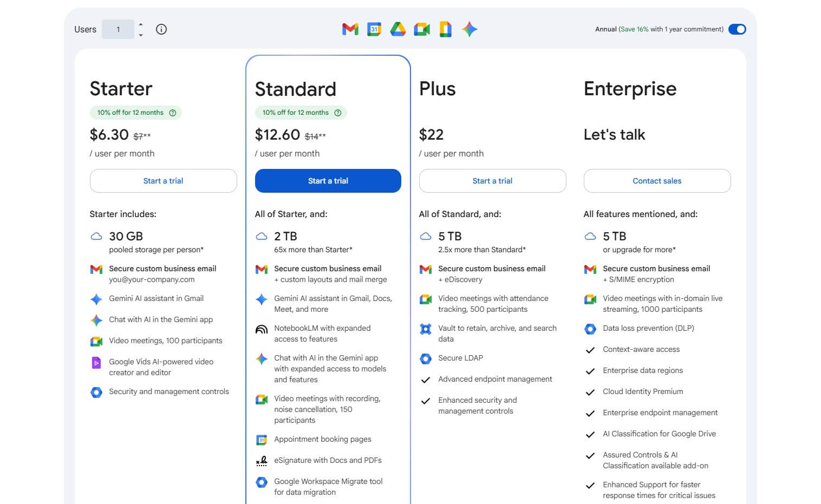This screenshot has height=504, width=821.
Task: Click the info icon beside Users
Action: click(x=161, y=29)
